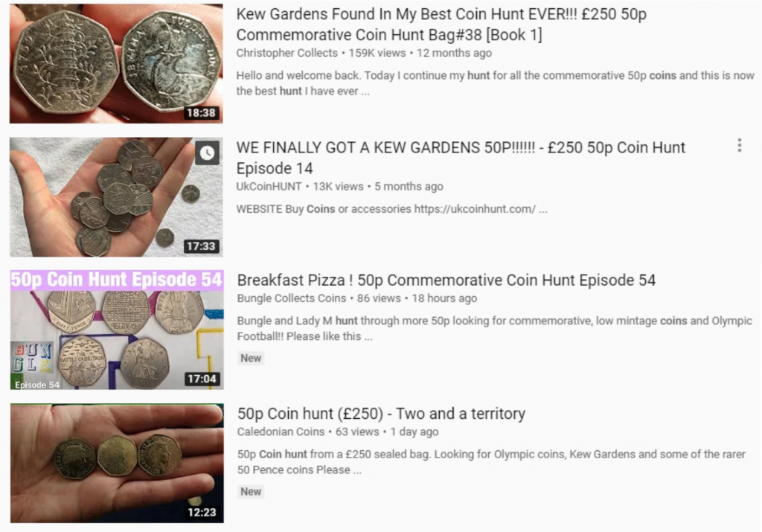Click the Watch Later clock icon

click(208, 153)
